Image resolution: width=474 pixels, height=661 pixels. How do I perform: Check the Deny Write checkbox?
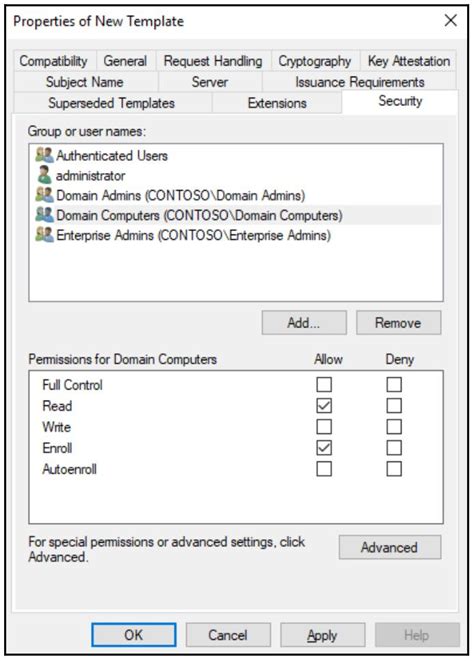tap(394, 427)
